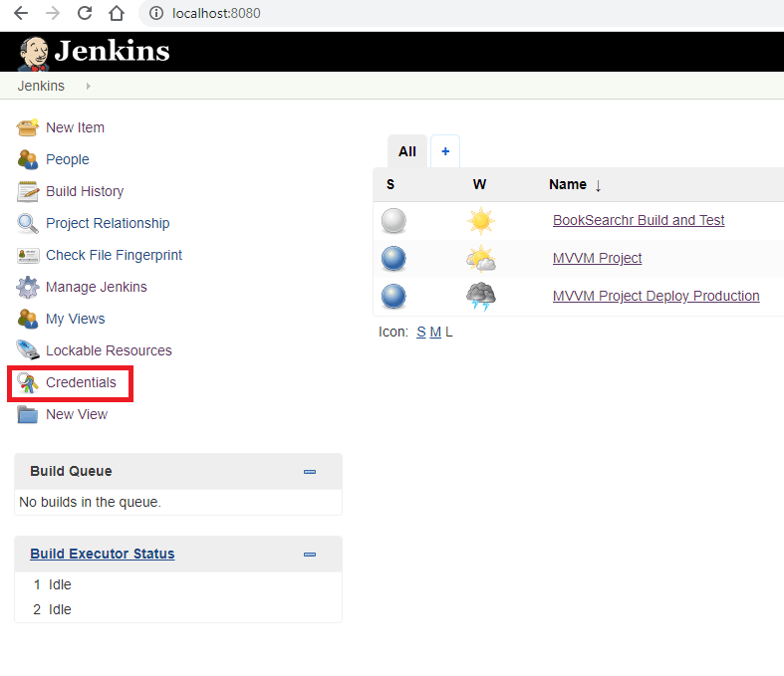This screenshot has width=784, height=676.
Task: Sort by the S status column header
Action: (391, 184)
